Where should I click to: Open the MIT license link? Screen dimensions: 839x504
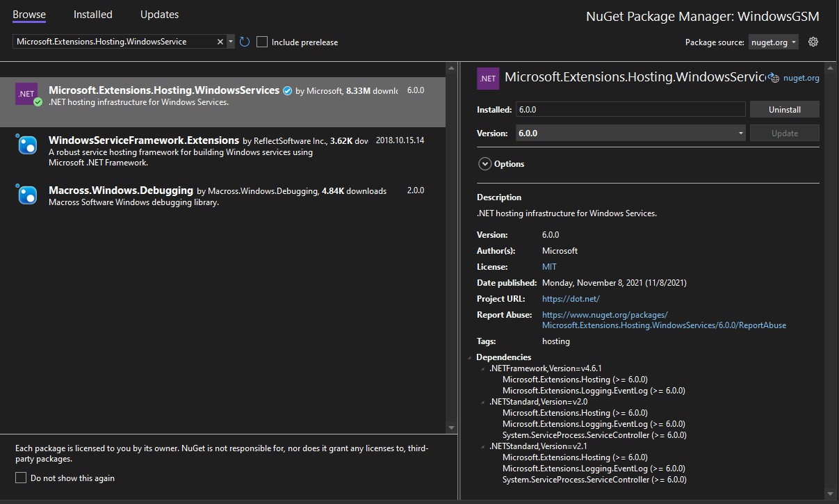pyautogui.click(x=549, y=267)
